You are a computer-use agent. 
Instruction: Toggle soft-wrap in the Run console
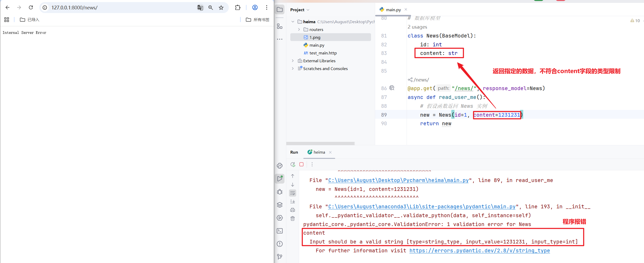coord(293,193)
